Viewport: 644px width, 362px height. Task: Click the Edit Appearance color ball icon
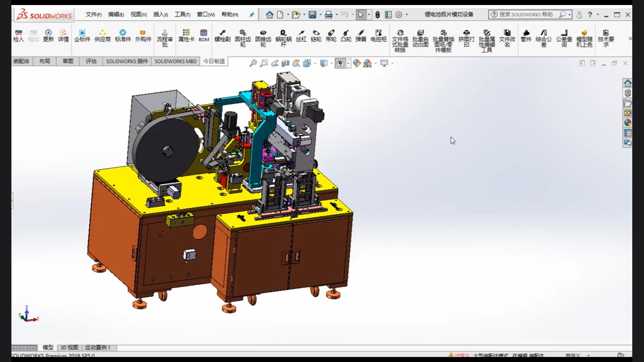(x=357, y=63)
